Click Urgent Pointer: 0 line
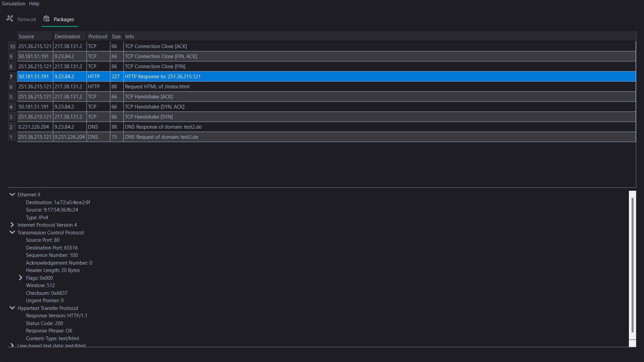The image size is (644, 362). pos(45,301)
